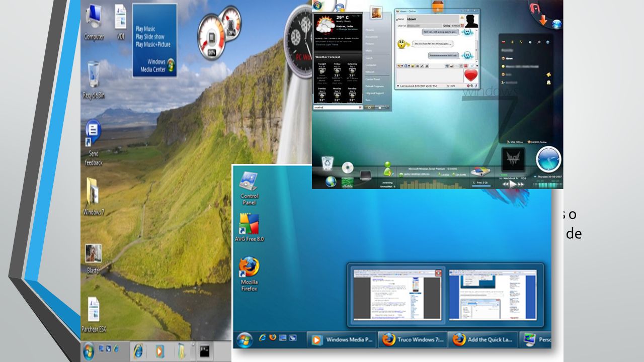The height and width of the screenshot is (362, 644).
Task: Click the contact silhouette avatar in the chat window
Action: [471, 21]
